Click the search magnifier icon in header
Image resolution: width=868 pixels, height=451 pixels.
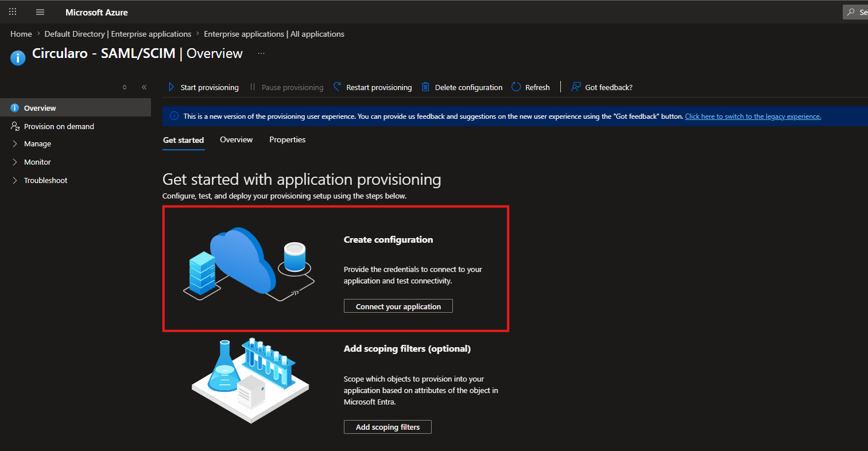click(x=851, y=12)
